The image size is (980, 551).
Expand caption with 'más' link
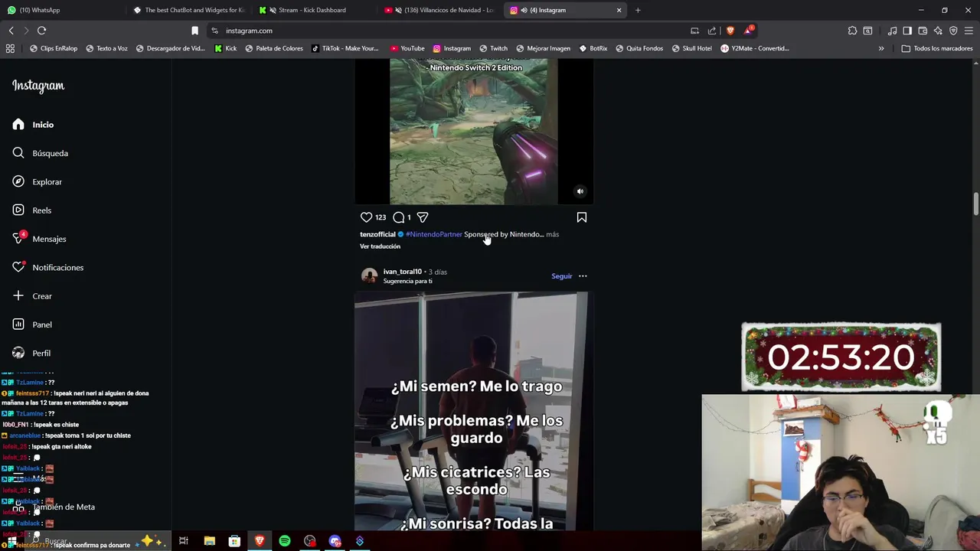click(553, 234)
